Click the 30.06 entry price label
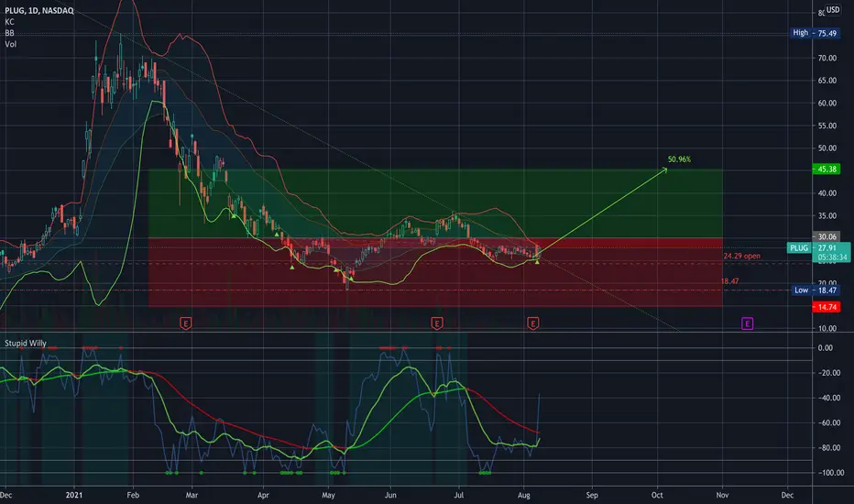The image size is (854, 504). (827, 237)
